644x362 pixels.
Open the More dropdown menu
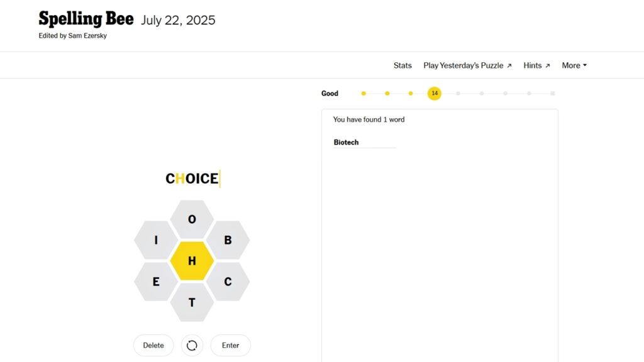pos(574,65)
